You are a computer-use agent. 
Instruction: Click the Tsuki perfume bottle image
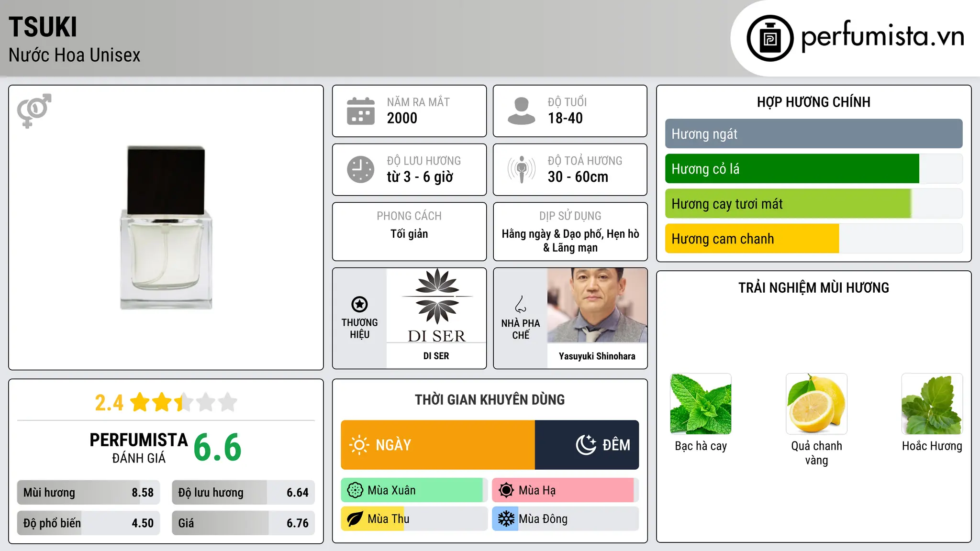(166, 228)
